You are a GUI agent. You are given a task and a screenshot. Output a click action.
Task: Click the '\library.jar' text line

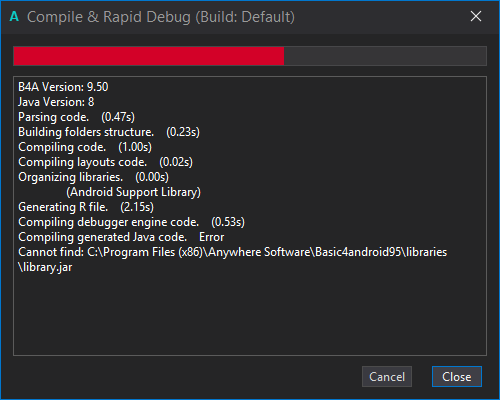tap(45, 267)
